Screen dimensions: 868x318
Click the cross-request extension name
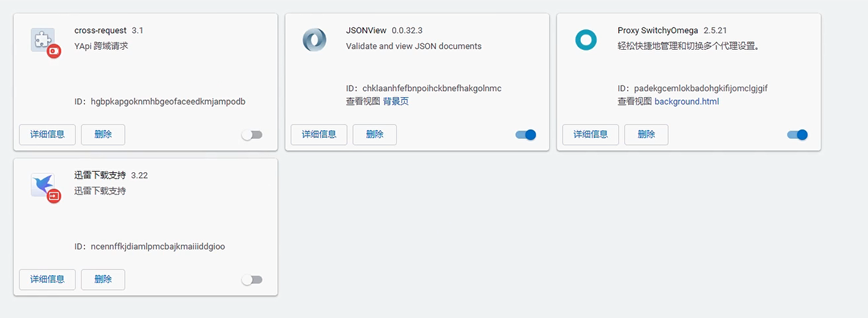coord(100,30)
